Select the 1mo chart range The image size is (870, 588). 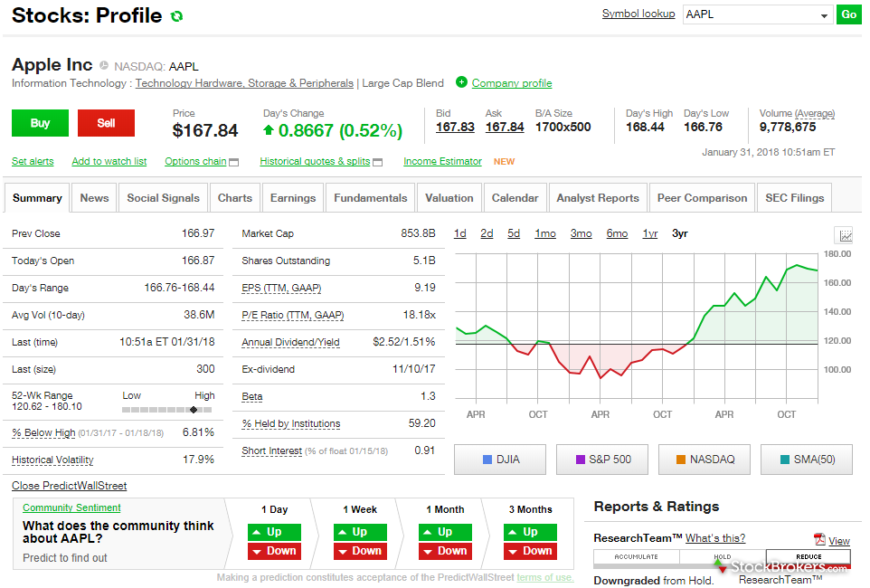pyautogui.click(x=545, y=233)
